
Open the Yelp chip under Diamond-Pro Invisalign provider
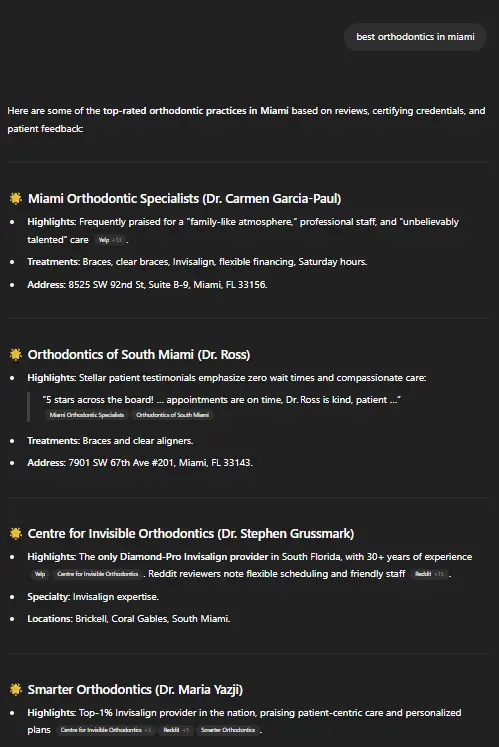(40, 574)
